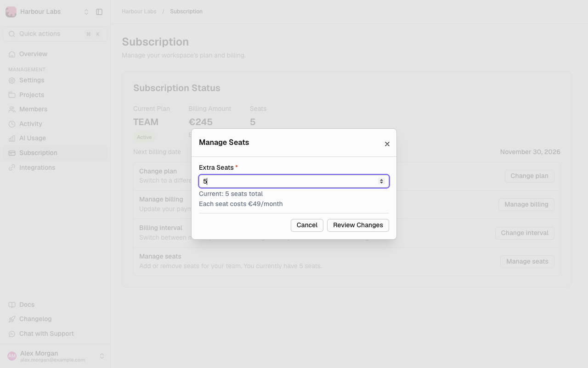Click the Manage Seats dialog title
588x368 pixels.
[224, 143]
